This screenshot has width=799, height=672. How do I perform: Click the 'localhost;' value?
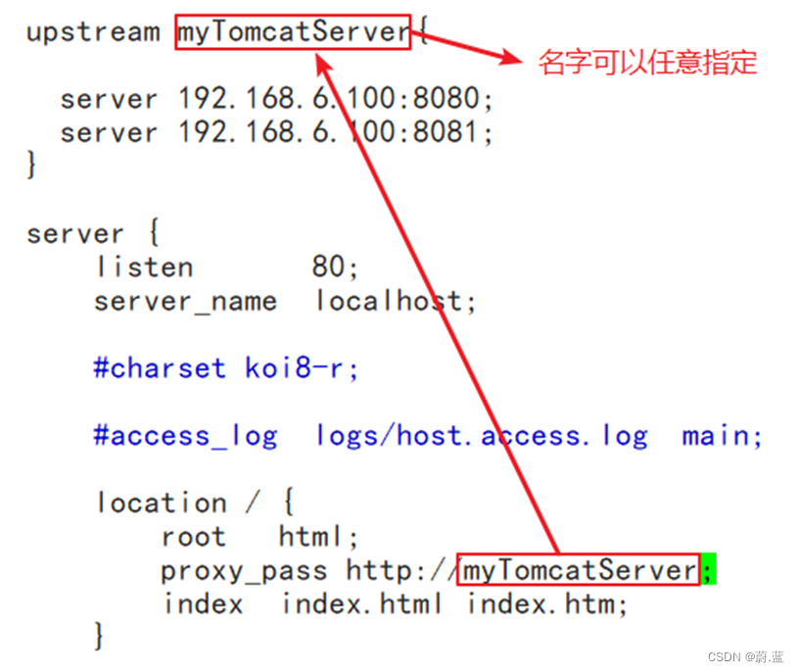pyautogui.click(x=396, y=301)
